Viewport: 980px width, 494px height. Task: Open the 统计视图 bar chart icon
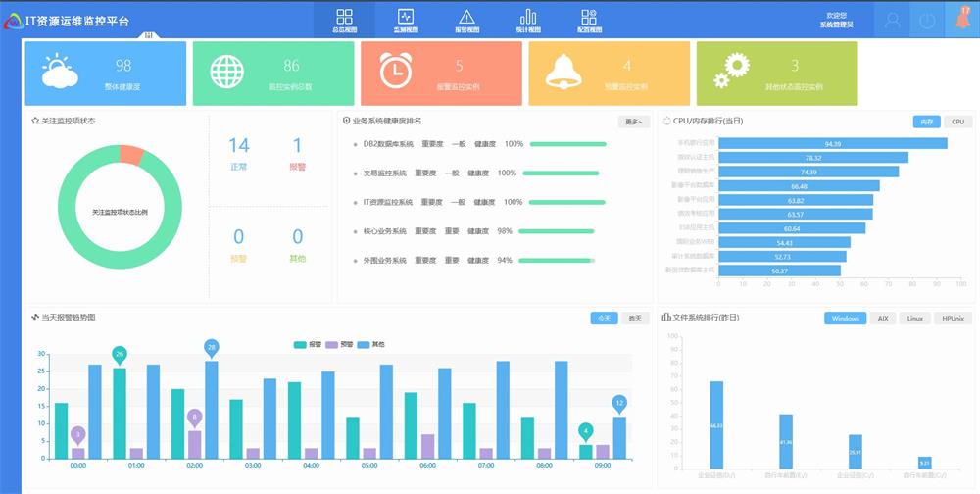[528, 17]
